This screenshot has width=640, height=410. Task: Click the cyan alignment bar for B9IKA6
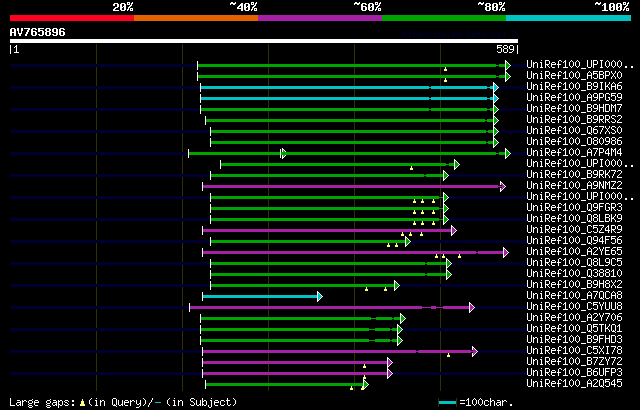click(x=349, y=87)
